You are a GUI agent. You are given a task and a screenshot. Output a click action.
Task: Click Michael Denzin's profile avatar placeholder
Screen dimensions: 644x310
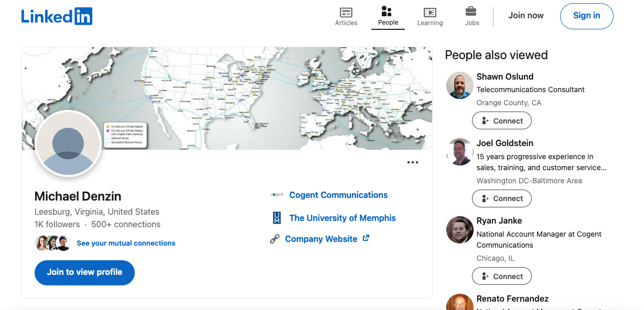point(68,143)
